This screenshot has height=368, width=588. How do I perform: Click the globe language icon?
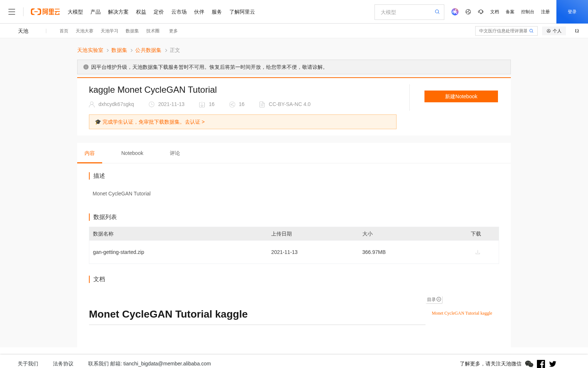[x=468, y=12]
